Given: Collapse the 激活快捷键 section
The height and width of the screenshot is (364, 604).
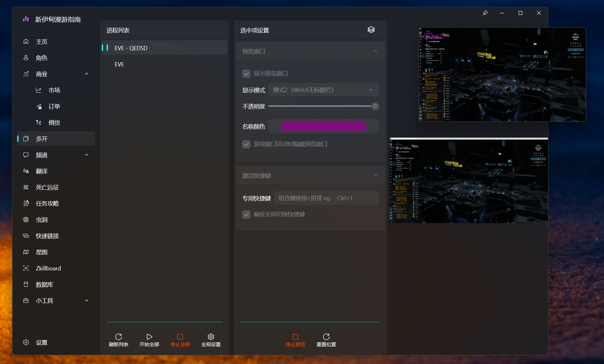Looking at the screenshot, I should tap(376, 176).
